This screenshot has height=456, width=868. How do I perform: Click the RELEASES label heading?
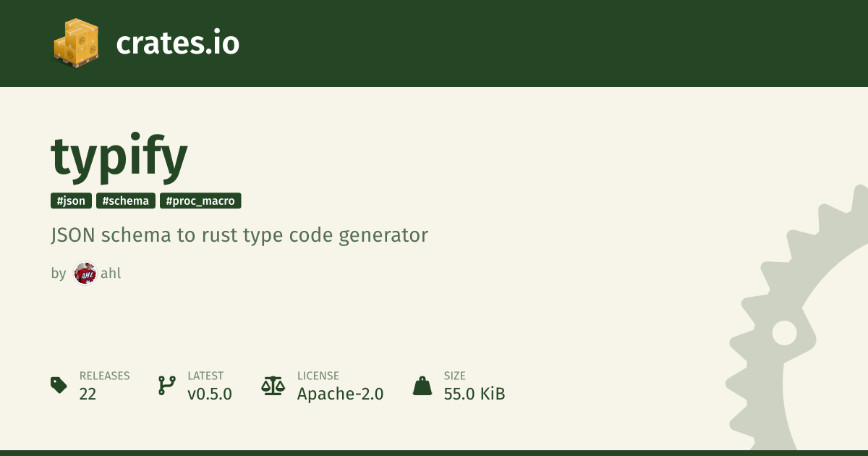[104, 376]
